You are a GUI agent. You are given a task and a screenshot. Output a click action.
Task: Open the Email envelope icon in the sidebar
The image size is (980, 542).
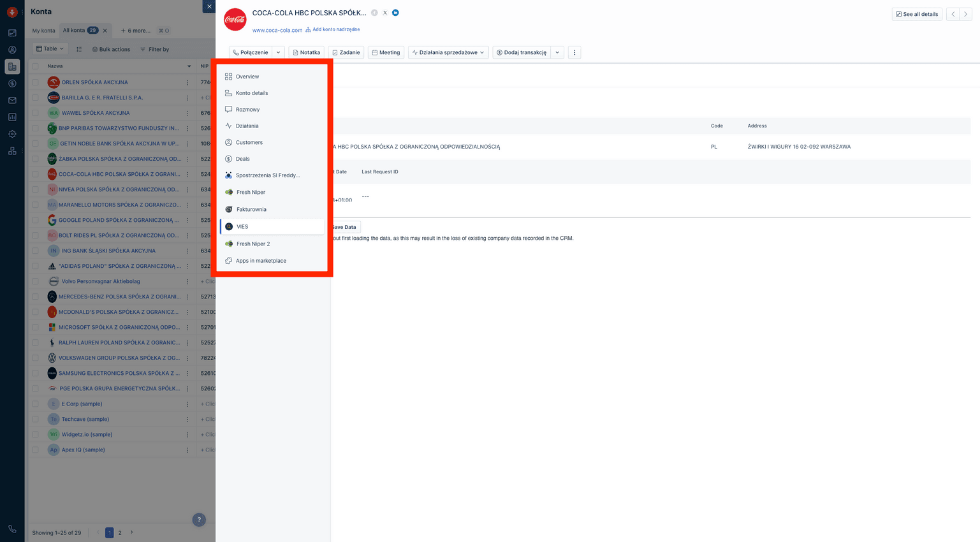12,100
